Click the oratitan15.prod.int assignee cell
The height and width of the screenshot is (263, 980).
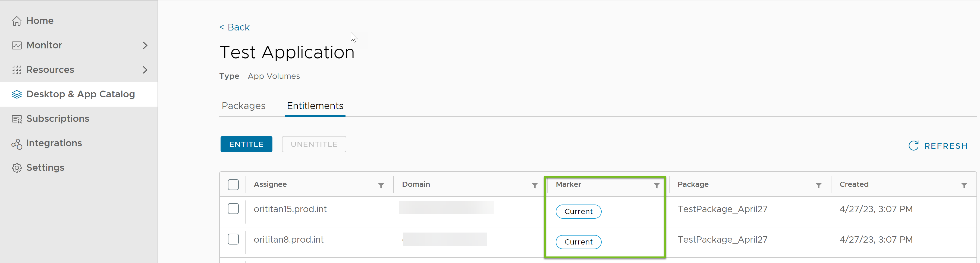pos(290,209)
